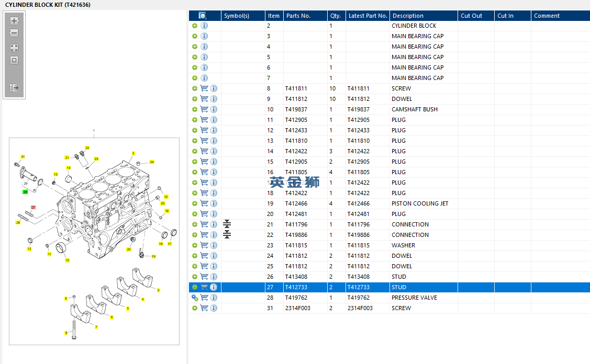Image resolution: width=590 pixels, height=364 pixels.
Task: Add CAMSHAFT BUSH T419837 to cart
Action: click(x=204, y=109)
